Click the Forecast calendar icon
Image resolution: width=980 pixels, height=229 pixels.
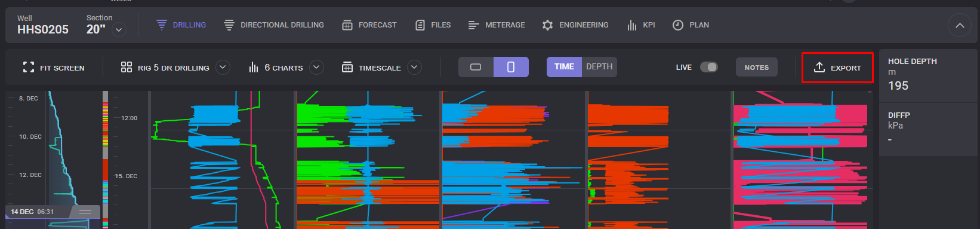[x=347, y=25]
